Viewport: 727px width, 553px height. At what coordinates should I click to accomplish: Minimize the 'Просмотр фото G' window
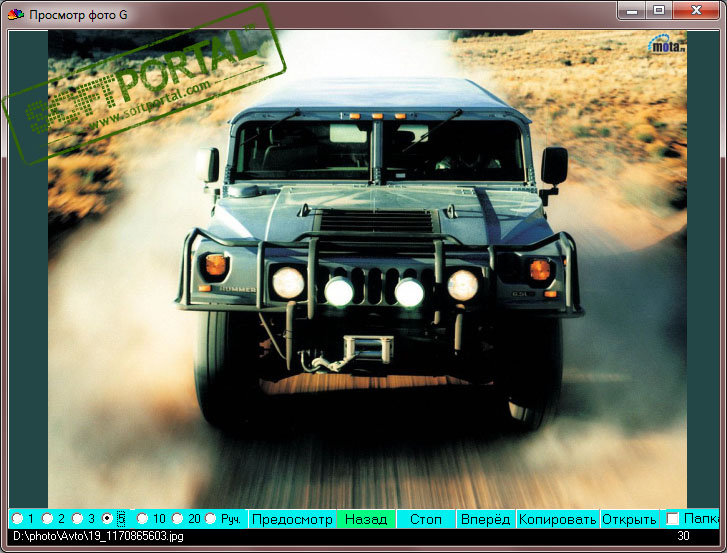pos(631,11)
